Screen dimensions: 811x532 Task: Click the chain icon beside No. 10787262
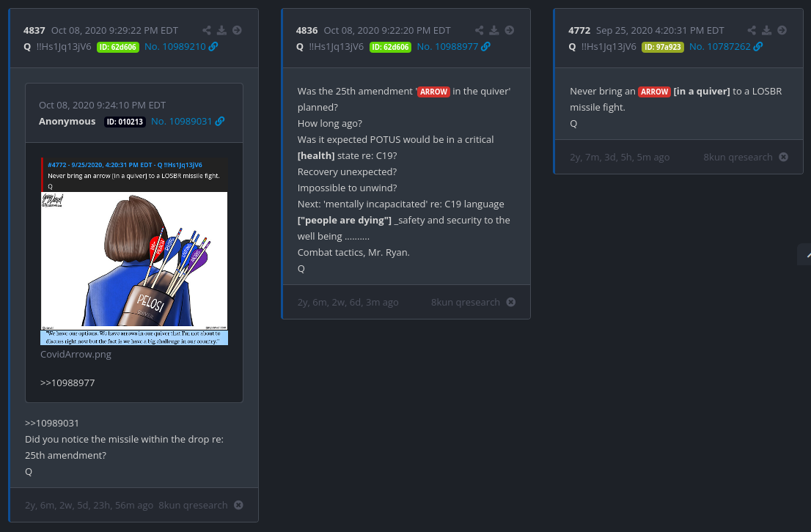pos(758,46)
